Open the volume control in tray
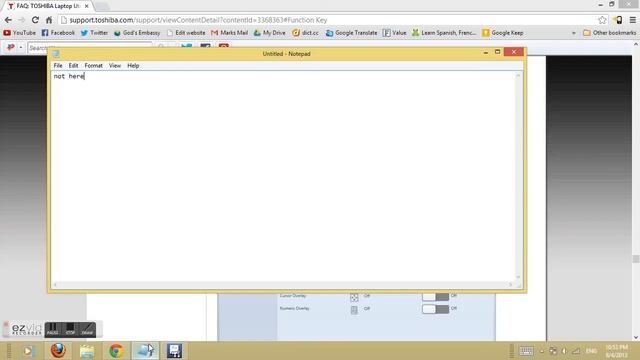Screen dimensions: 640x360 (564, 351)
